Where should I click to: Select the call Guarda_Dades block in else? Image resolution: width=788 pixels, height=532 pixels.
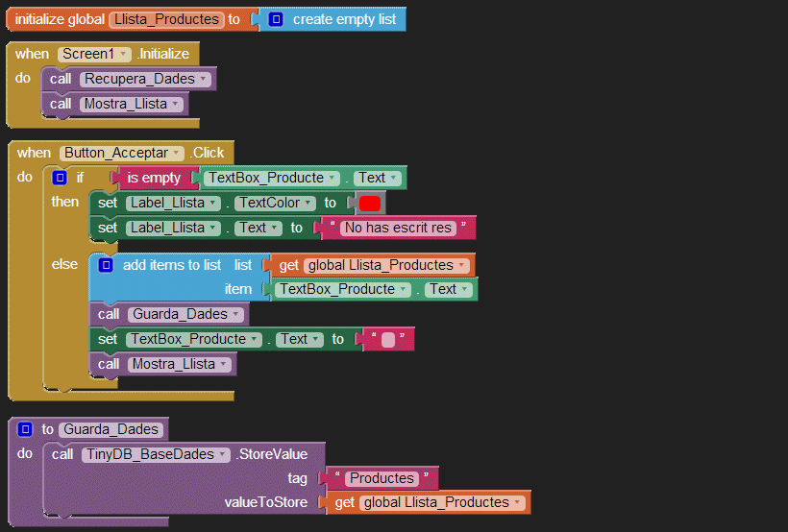[108, 314]
